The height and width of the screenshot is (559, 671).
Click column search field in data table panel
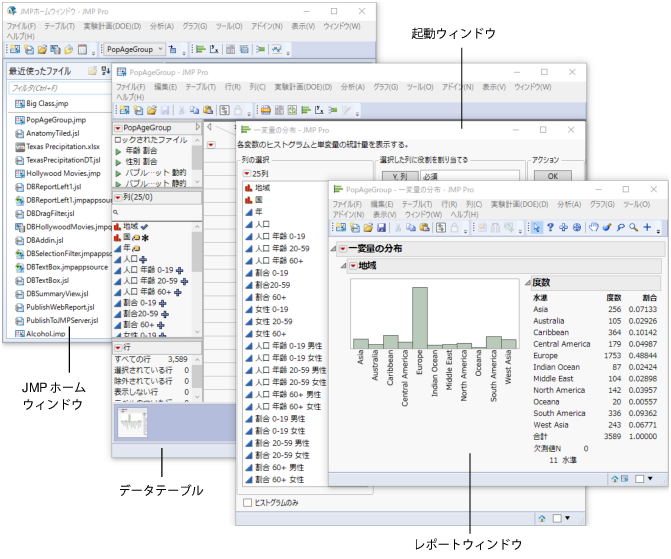(157, 212)
